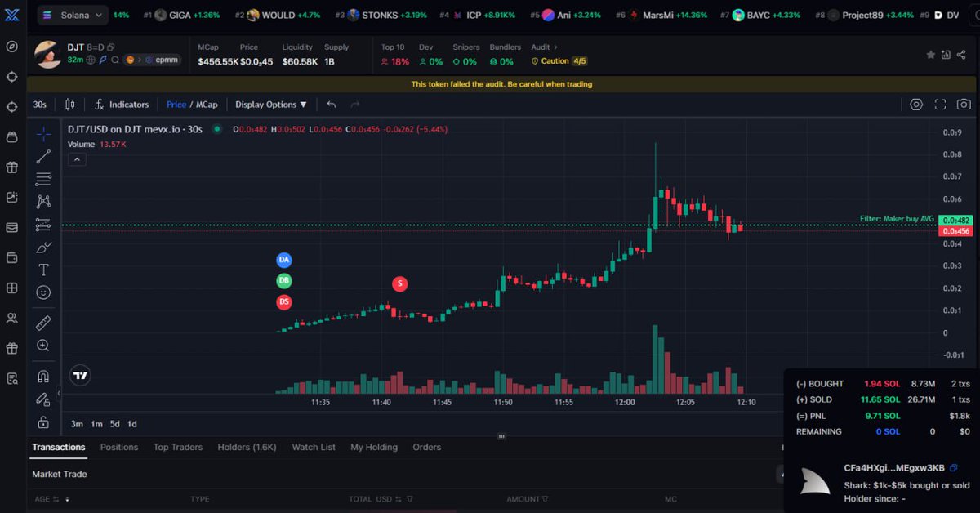Open the grid layout sidebar icon
Viewport: 980px width, 513px height.
pos(11,288)
